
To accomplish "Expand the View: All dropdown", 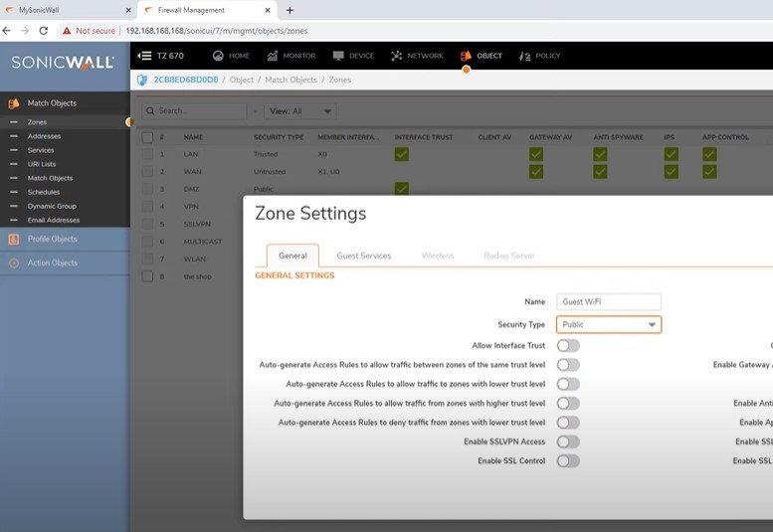I will point(301,111).
